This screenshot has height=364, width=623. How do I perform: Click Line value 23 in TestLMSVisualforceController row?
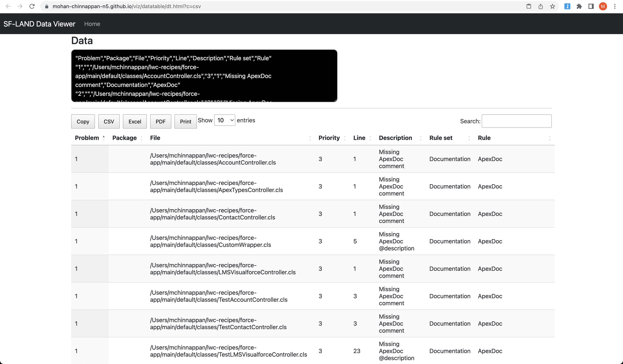click(357, 351)
